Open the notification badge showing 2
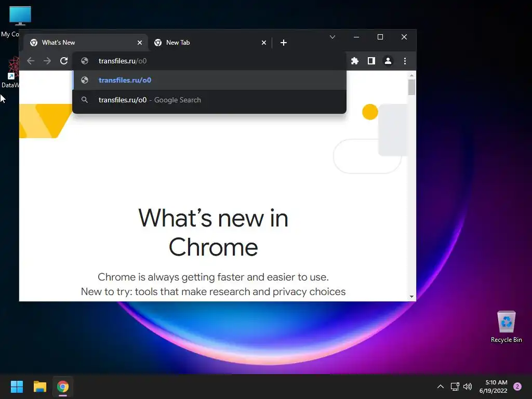 (517, 387)
